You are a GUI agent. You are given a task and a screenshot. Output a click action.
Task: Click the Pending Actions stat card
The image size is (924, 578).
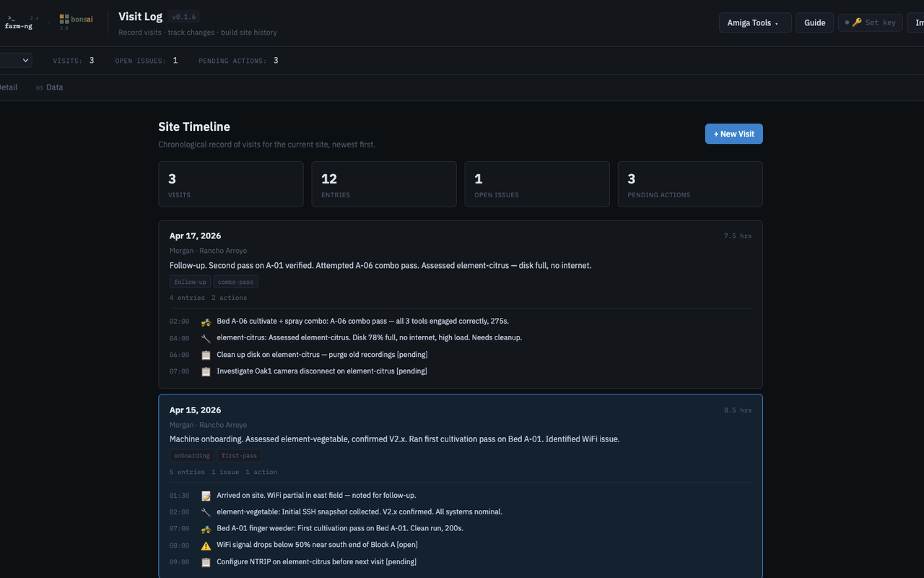690,184
